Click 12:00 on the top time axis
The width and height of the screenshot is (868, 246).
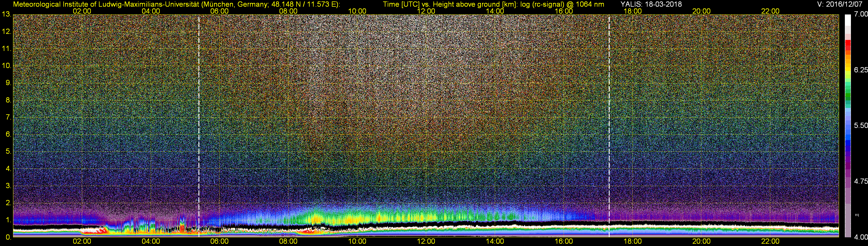tap(426, 11)
